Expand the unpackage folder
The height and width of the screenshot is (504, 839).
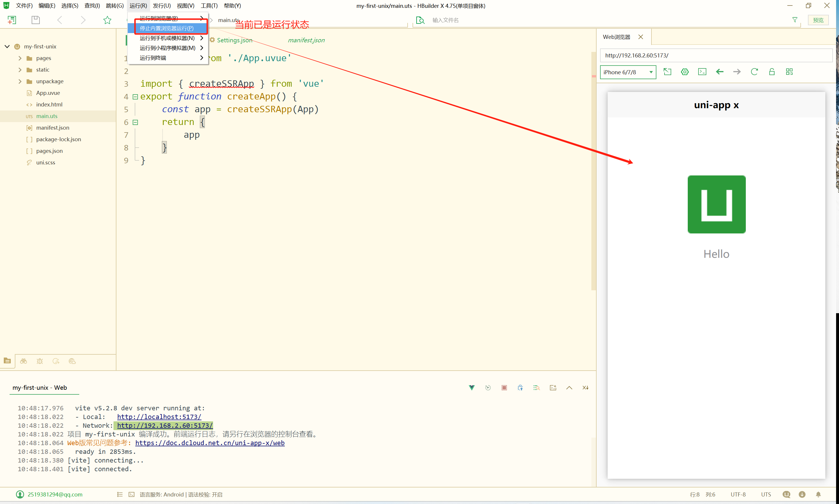pos(20,81)
